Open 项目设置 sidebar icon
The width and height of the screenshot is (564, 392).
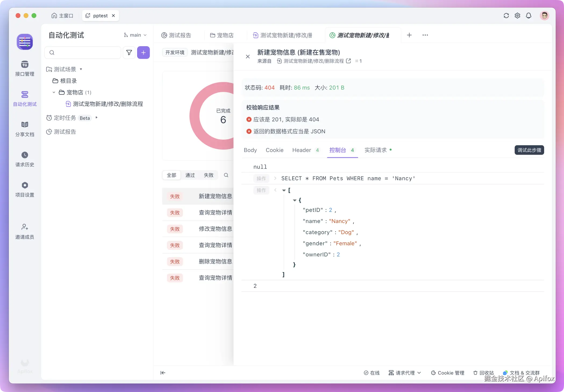coord(24,186)
